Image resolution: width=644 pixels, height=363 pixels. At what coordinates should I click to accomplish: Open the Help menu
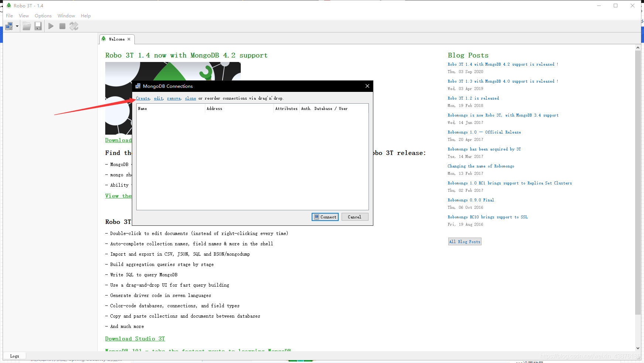(86, 16)
